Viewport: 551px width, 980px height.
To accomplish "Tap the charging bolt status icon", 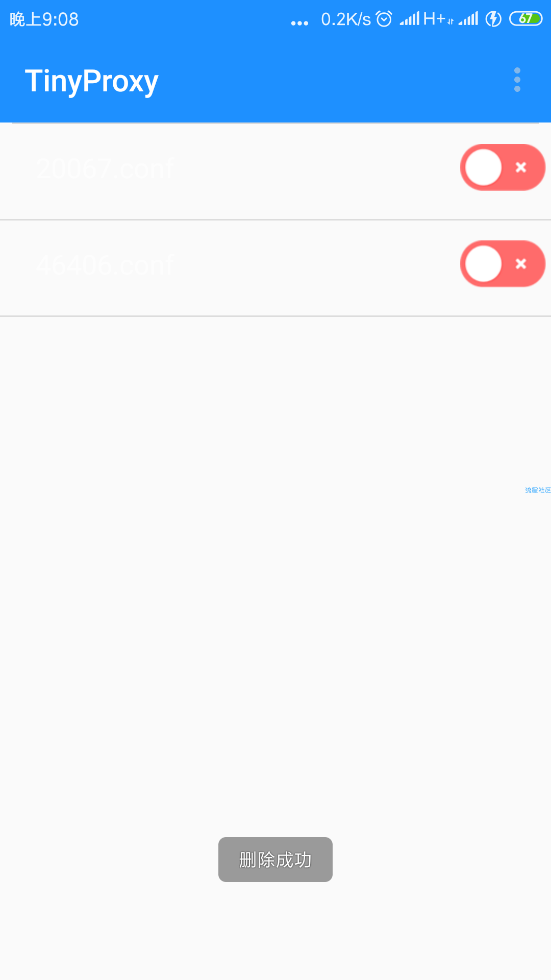I will [x=493, y=19].
